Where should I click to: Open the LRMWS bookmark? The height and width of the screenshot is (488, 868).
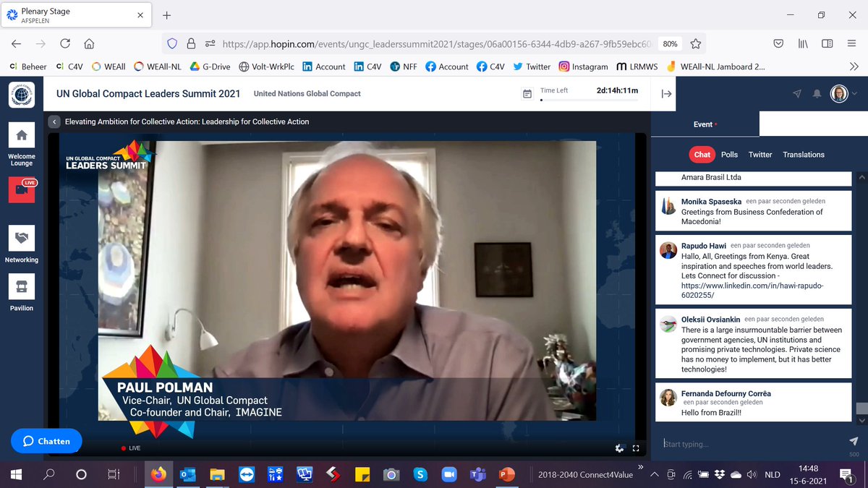point(637,67)
